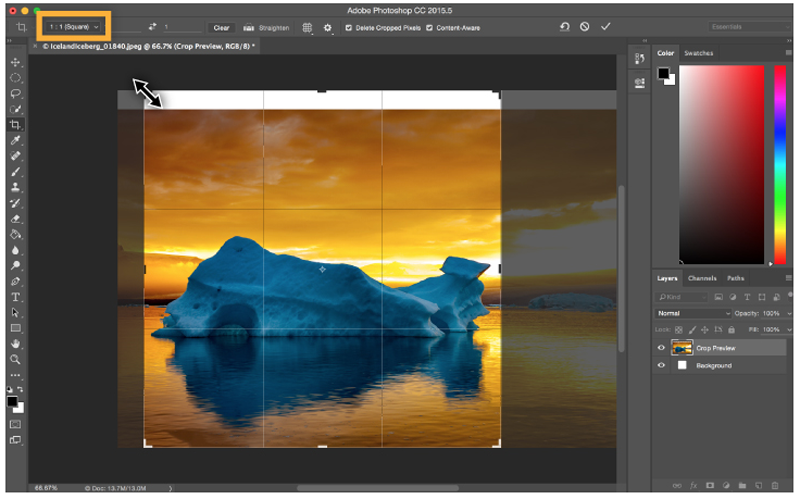Open the Normal blend mode dropdown
This screenshot has height=499, width=800.
693,313
